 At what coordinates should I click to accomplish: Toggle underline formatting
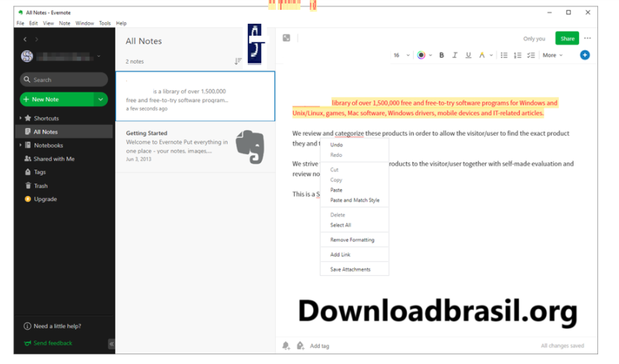[468, 55]
